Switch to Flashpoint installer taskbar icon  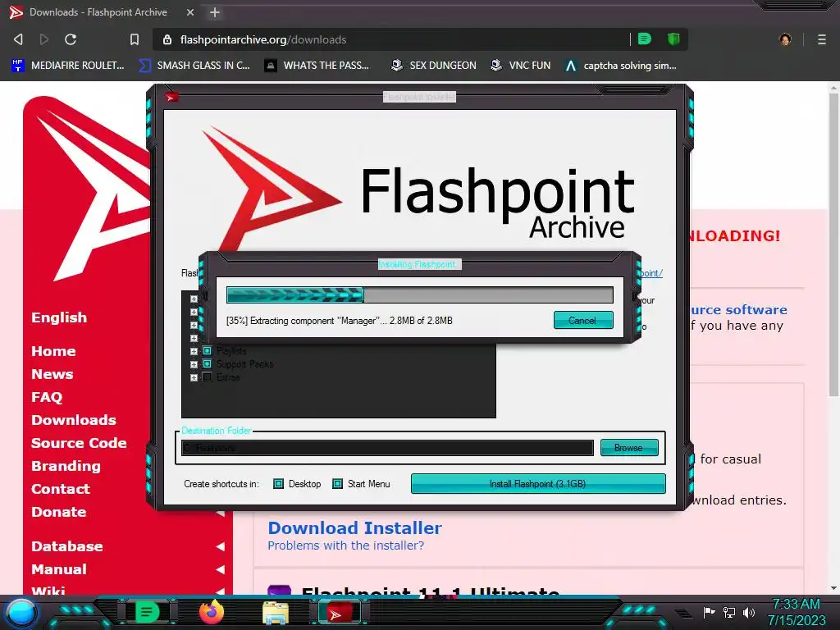point(340,612)
